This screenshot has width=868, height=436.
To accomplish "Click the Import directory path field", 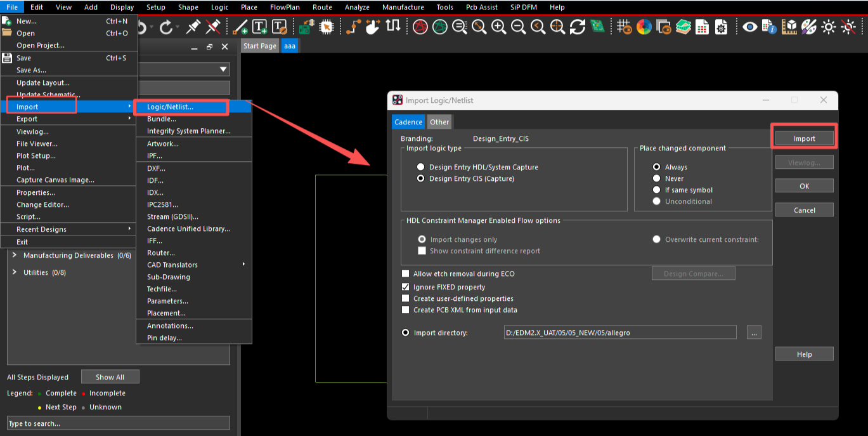I will click(x=619, y=333).
